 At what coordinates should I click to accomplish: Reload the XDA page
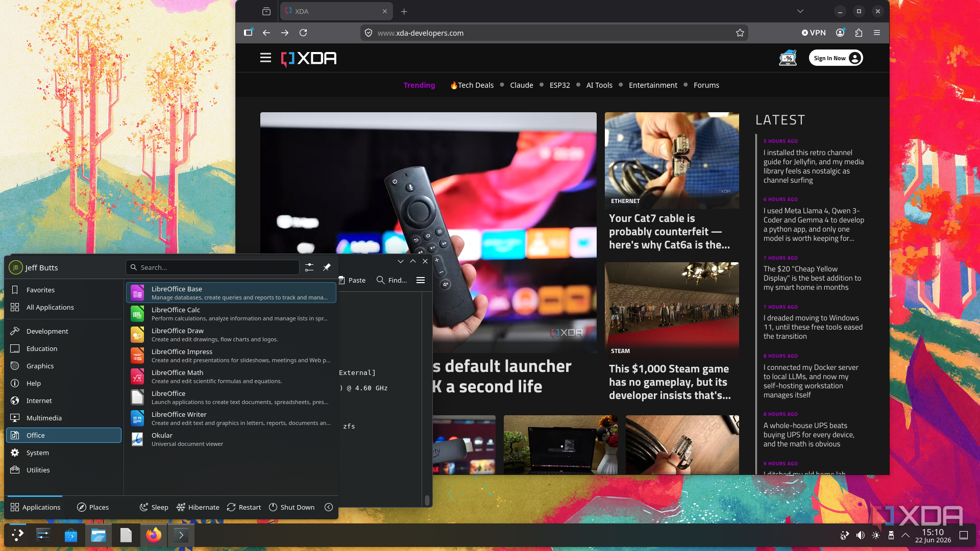coord(303,33)
